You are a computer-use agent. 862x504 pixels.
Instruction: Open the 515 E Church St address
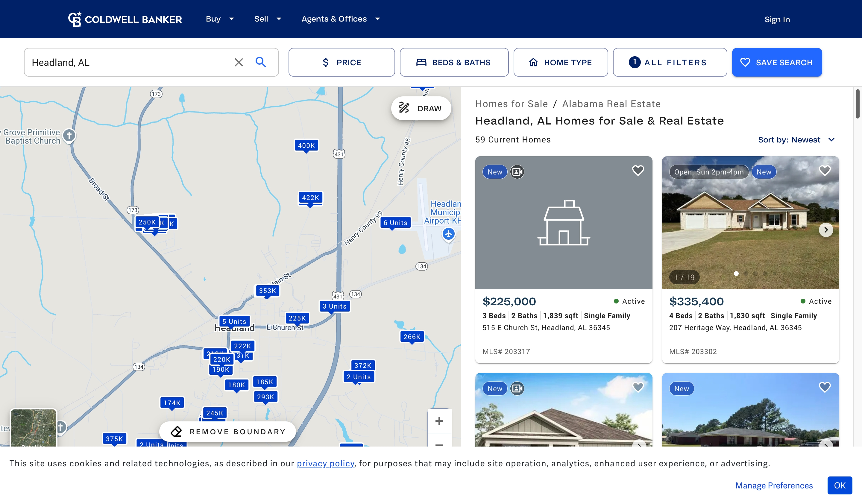coord(546,327)
